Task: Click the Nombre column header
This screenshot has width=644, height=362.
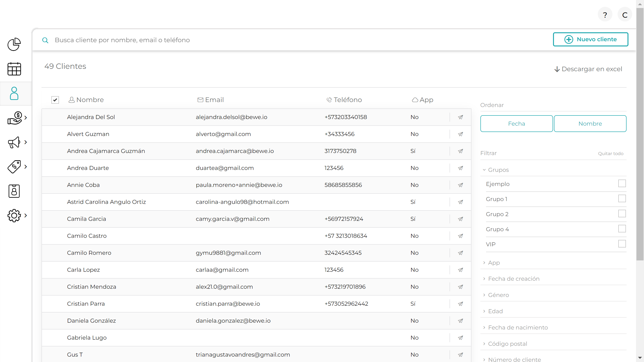Action: (x=86, y=100)
